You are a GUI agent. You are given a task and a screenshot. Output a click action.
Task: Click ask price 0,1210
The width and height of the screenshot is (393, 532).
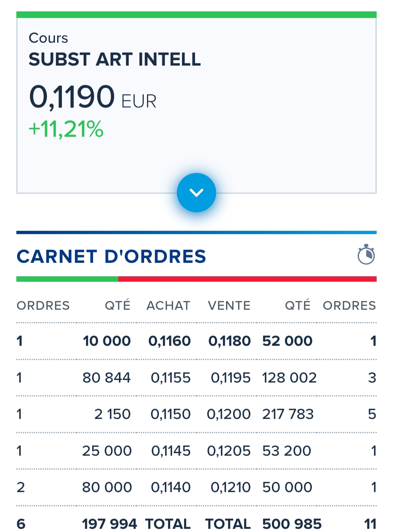(231, 487)
